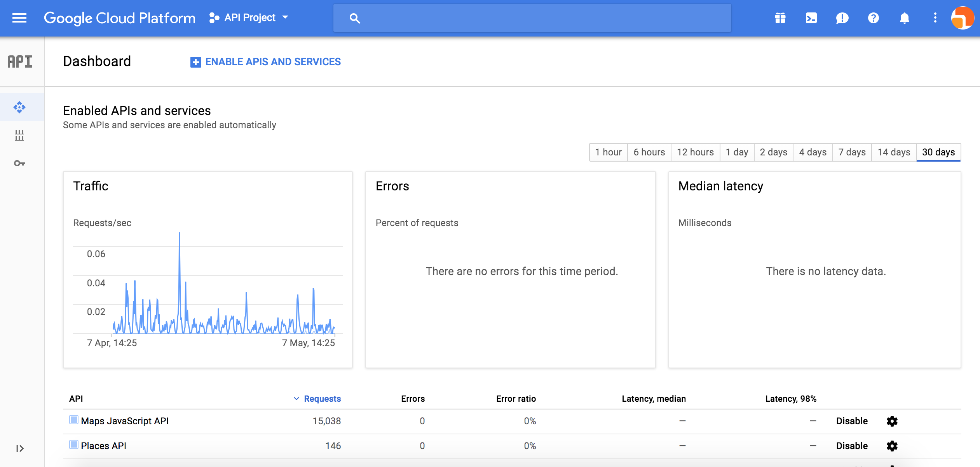Select the 14 days time range
Viewport: 980px width, 467px height.
(894, 152)
